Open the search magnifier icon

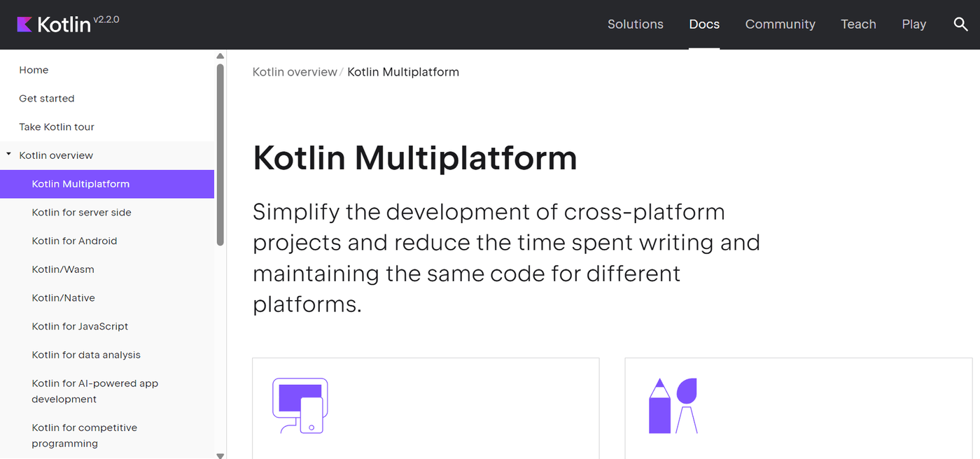(x=960, y=24)
